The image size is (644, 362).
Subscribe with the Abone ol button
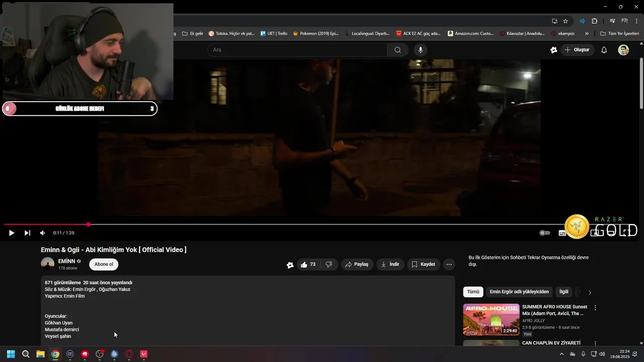tap(104, 264)
